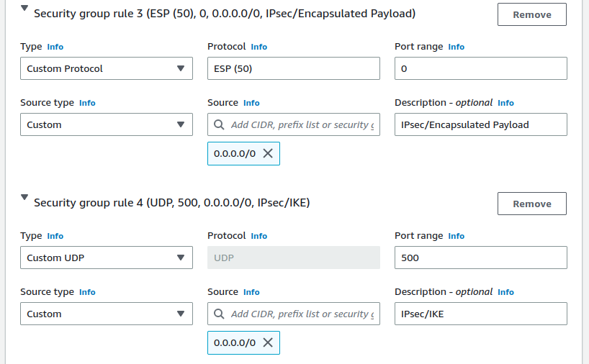Remove the 0.0.0.0/0 source chip in rule 4
This screenshot has width=589, height=364.
tap(268, 342)
